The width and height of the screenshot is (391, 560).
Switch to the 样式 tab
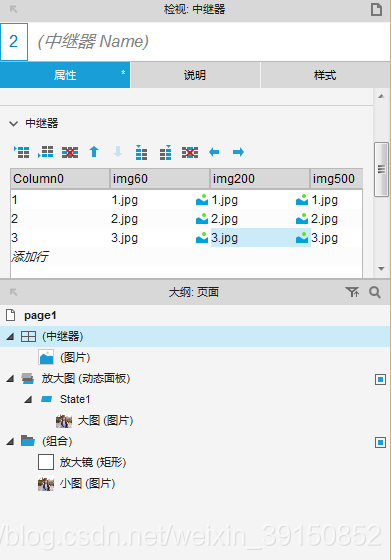tap(325, 75)
